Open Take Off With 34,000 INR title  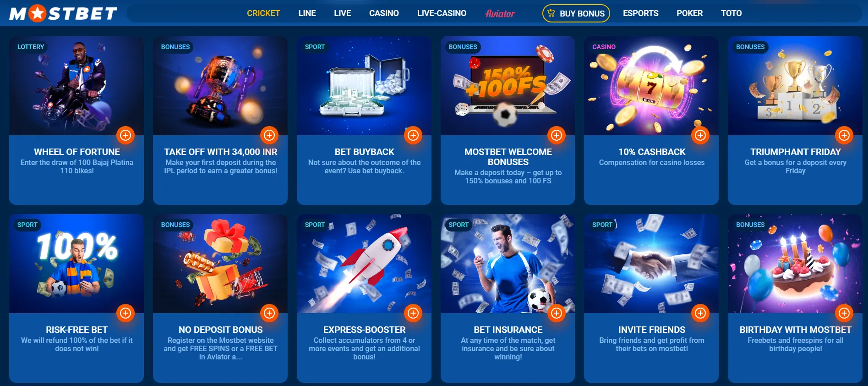click(221, 152)
